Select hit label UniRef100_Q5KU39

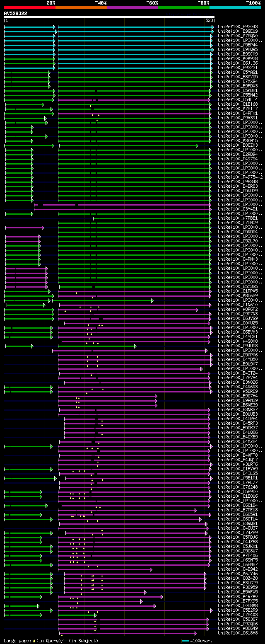(238, 191)
